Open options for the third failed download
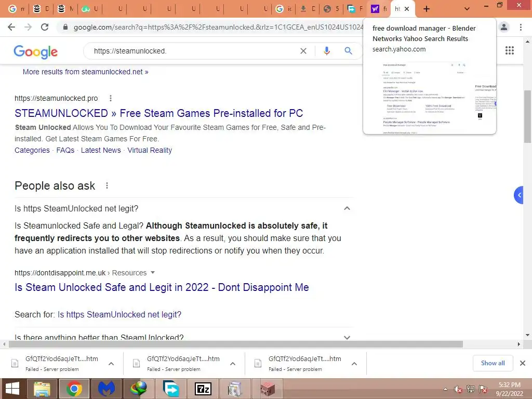 coord(354,364)
